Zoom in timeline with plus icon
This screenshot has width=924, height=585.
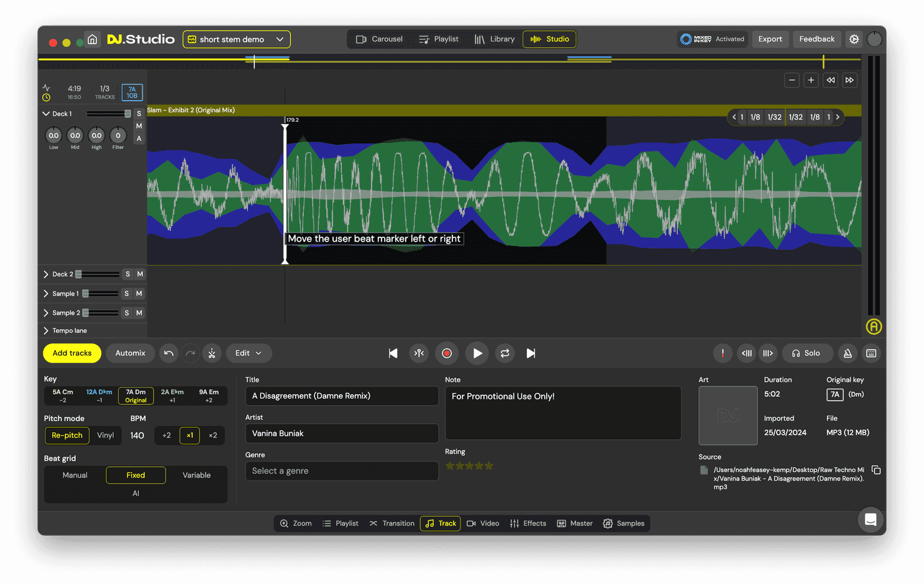pos(811,80)
